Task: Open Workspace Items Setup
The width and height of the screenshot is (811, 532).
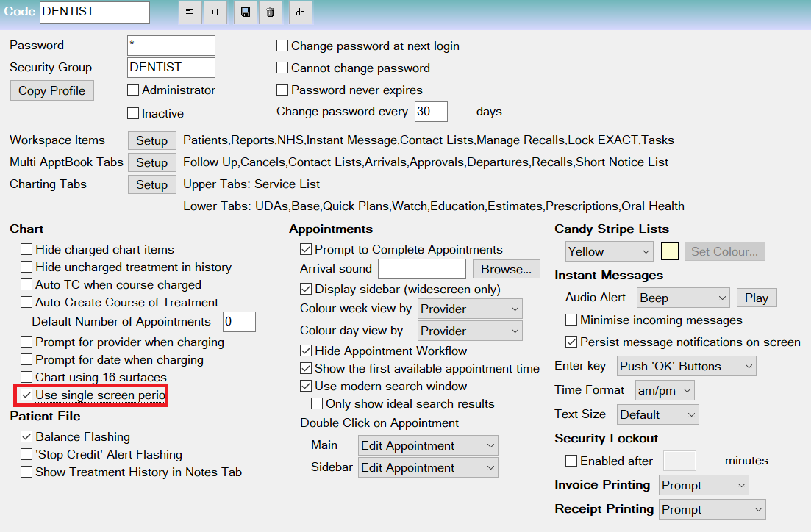Action: (152, 140)
